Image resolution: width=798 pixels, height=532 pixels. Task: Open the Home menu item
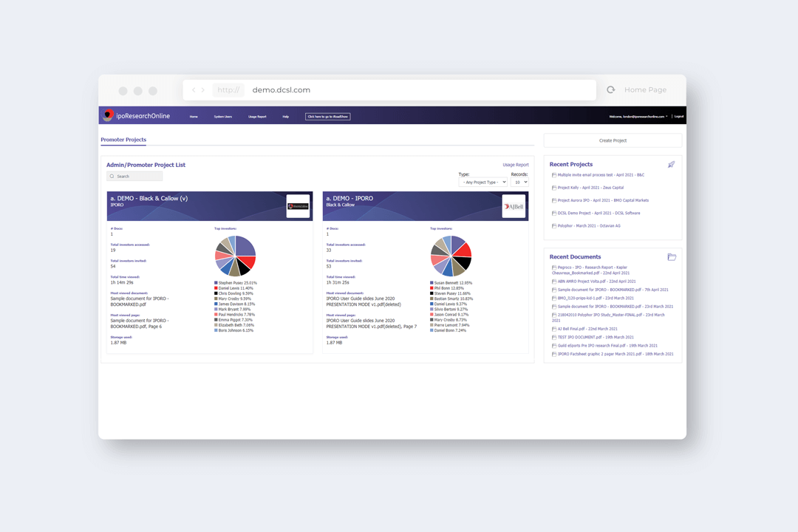194,117
